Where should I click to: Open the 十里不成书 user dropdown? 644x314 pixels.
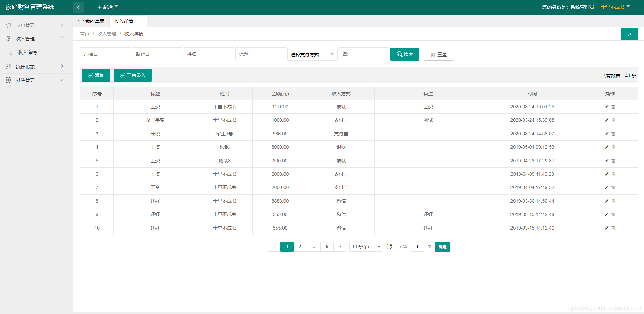click(615, 7)
